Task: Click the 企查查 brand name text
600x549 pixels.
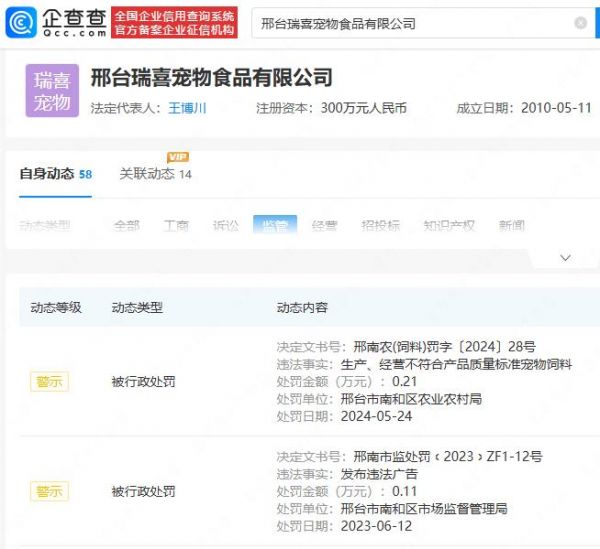Action: 75,18
